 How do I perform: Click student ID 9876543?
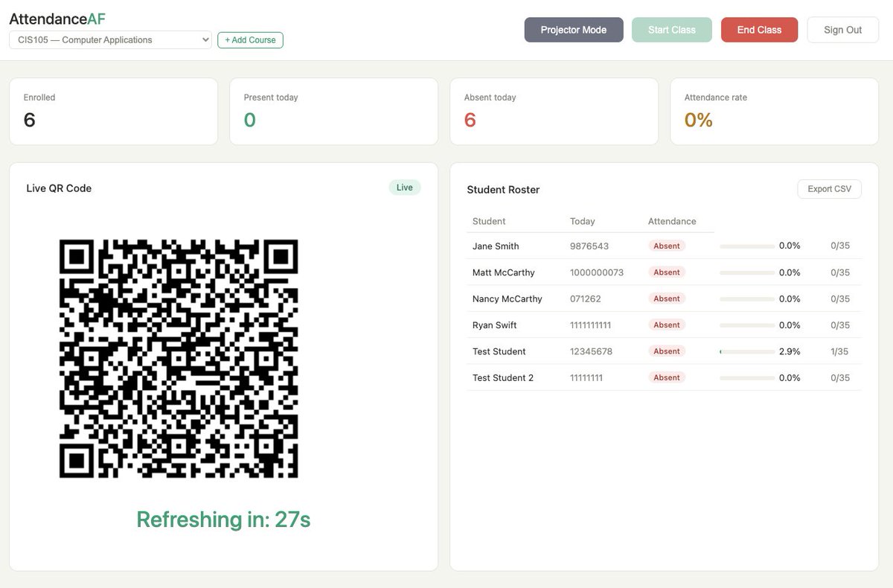point(589,246)
